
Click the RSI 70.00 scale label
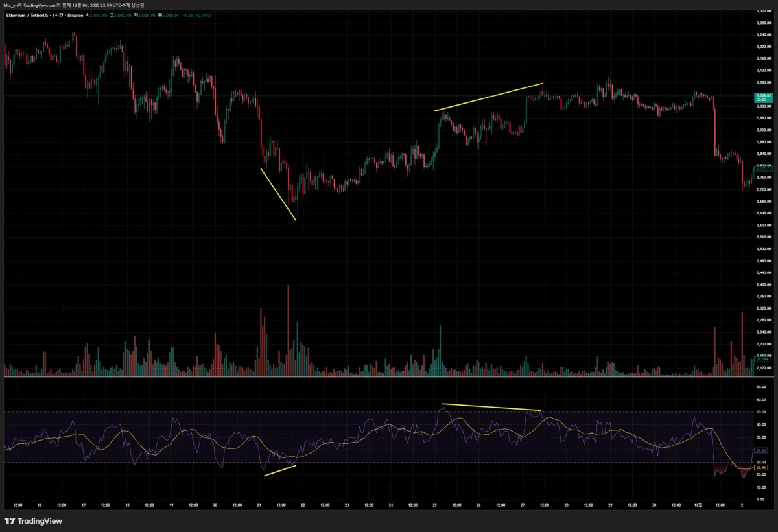761,412
